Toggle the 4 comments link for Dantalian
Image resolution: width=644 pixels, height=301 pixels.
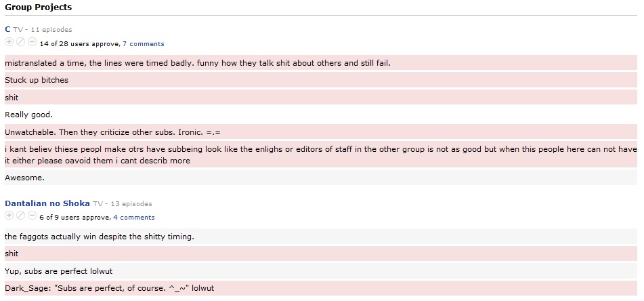134,218
